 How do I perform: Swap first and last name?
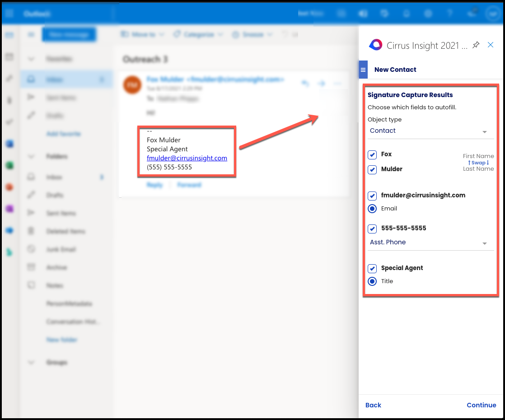[x=478, y=163]
